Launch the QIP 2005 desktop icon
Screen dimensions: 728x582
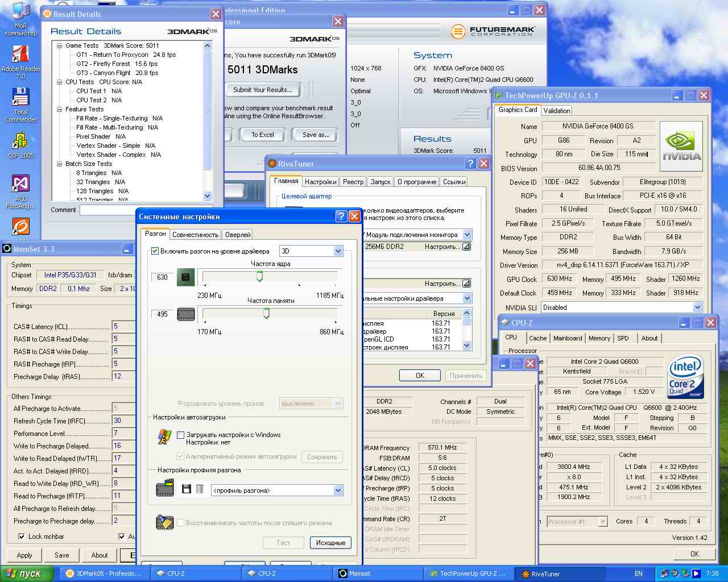pyautogui.click(x=20, y=145)
